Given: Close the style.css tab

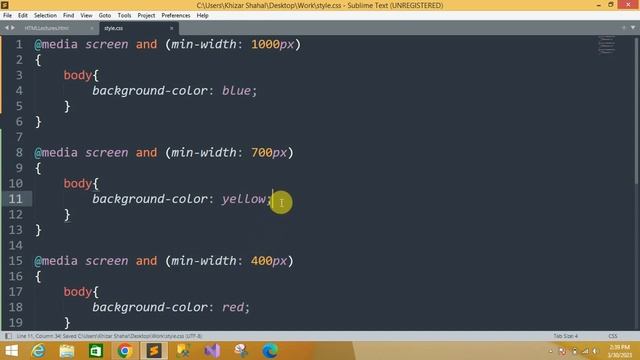Looking at the screenshot, I should (171, 28).
